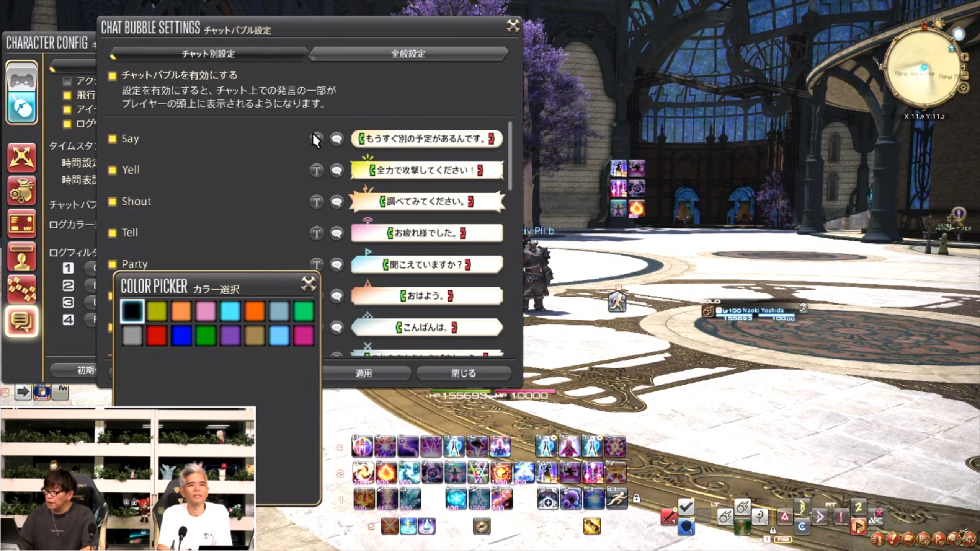This screenshot has width=980, height=551.
Task: Click the 閉じる close button
Action: coord(463,373)
